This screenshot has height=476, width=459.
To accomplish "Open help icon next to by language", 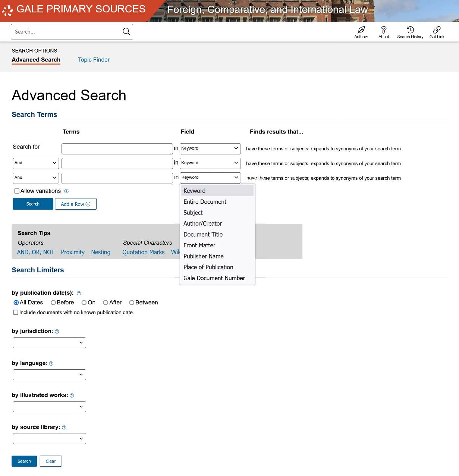I will coord(51,363).
